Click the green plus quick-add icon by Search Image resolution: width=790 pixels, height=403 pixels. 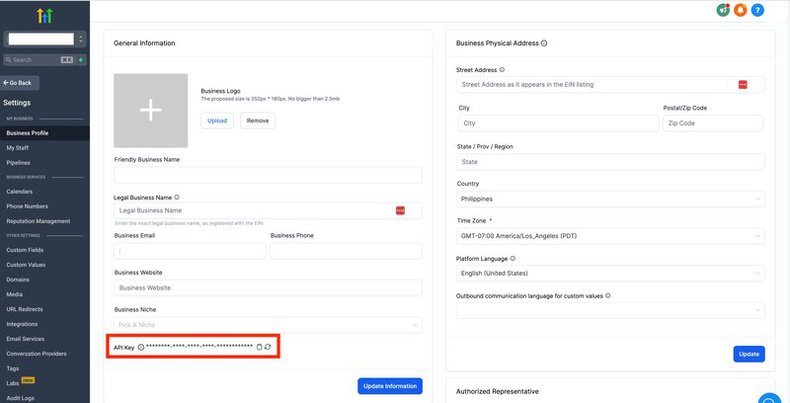click(81, 59)
